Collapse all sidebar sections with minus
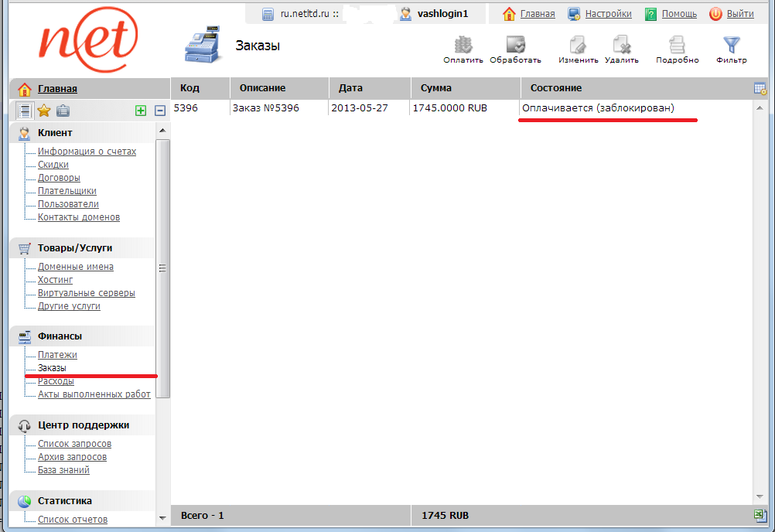This screenshot has height=532, width=775. point(160,111)
